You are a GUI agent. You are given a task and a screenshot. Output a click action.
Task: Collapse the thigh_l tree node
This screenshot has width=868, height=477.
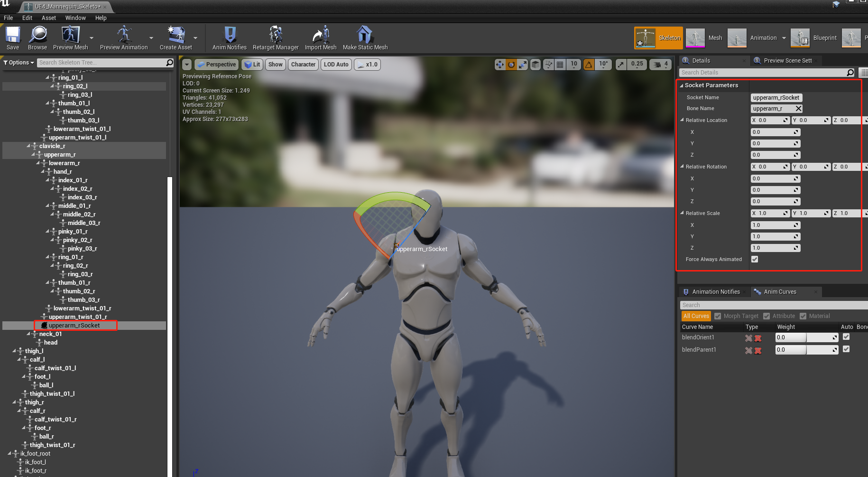point(14,351)
